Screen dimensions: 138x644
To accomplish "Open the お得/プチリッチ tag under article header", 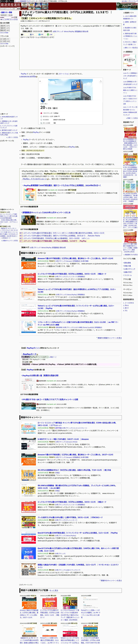I will [x=58, y=31].
